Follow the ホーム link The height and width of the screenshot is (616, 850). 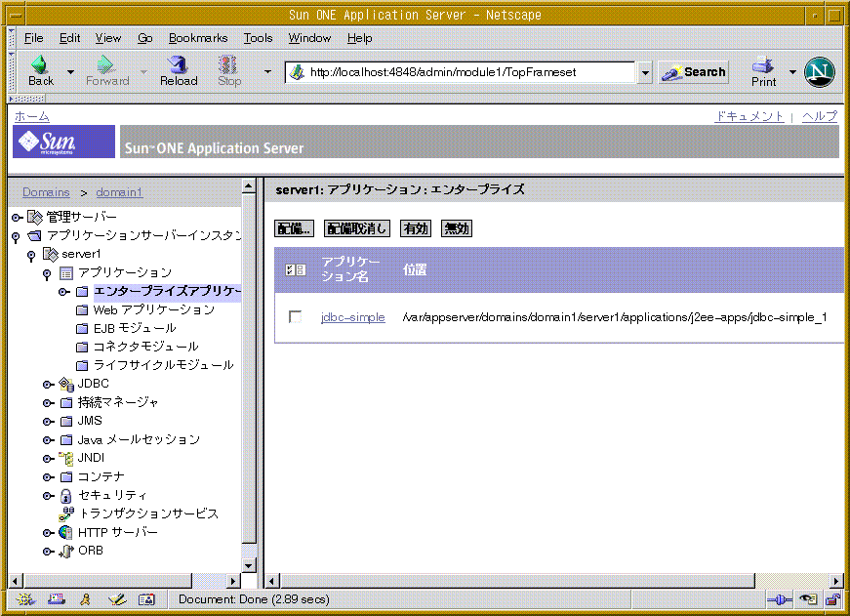point(32,116)
